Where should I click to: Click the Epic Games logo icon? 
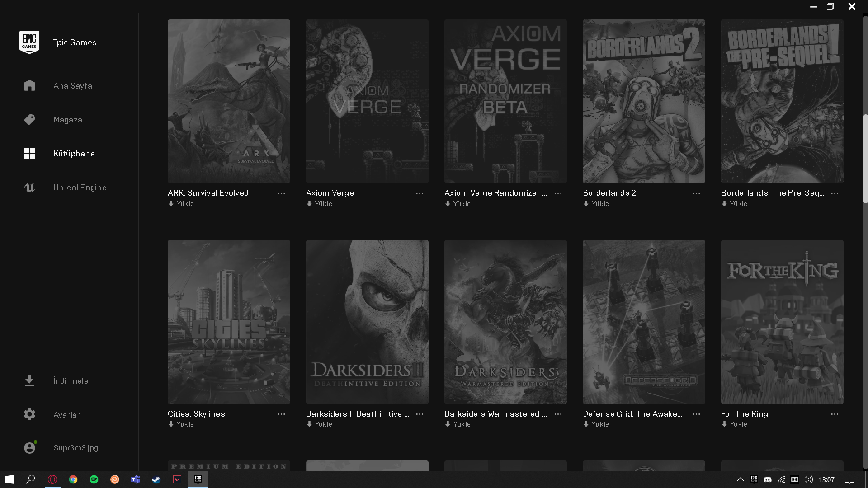(29, 42)
